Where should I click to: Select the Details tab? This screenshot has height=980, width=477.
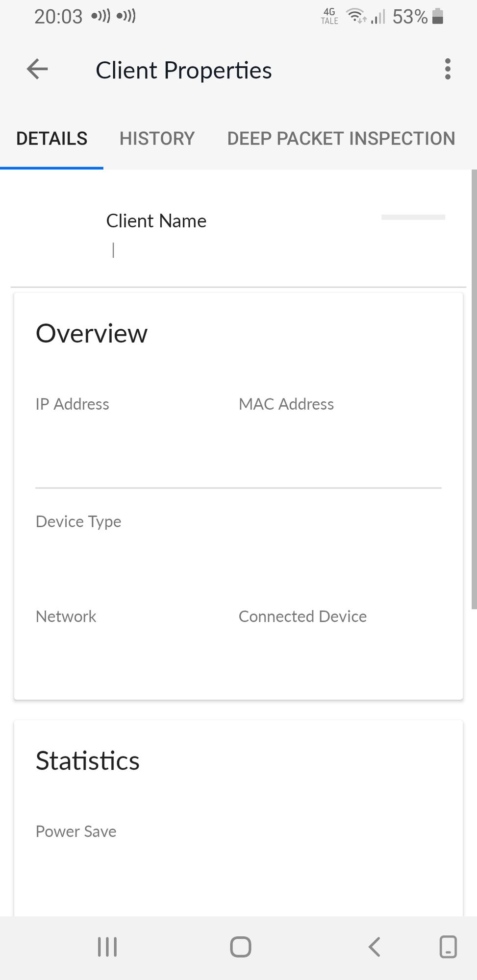coord(52,139)
